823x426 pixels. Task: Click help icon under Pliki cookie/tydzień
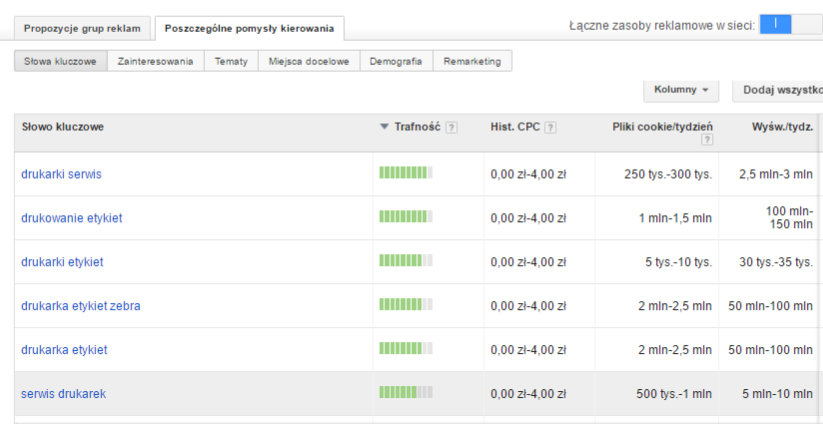pyautogui.click(x=707, y=141)
